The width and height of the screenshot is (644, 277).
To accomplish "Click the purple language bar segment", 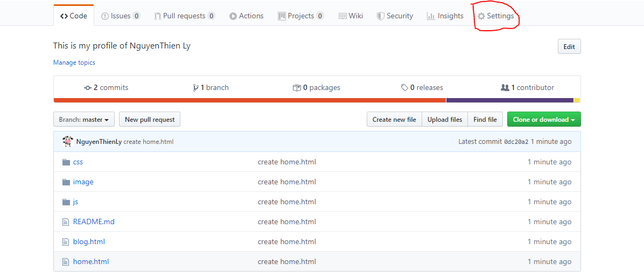I will pos(510,100).
